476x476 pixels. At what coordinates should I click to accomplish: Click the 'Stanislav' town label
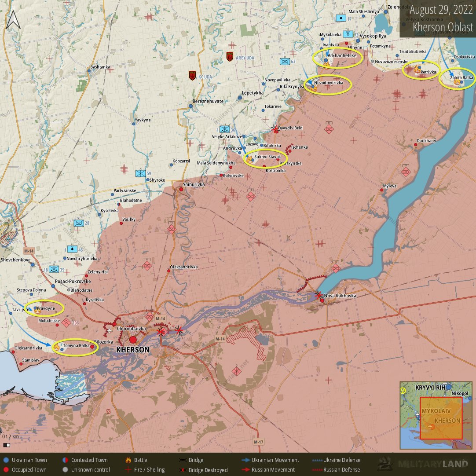31,360
